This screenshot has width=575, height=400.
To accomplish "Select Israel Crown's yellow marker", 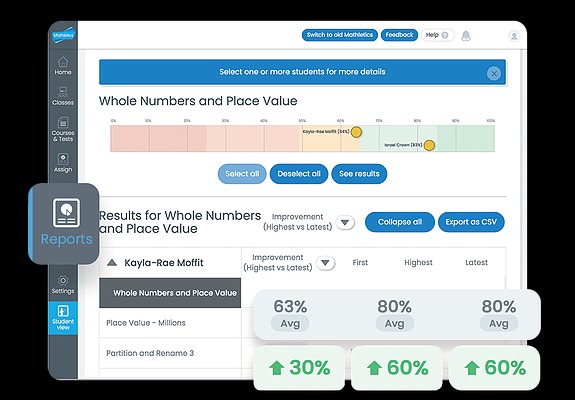I will click(x=429, y=146).
